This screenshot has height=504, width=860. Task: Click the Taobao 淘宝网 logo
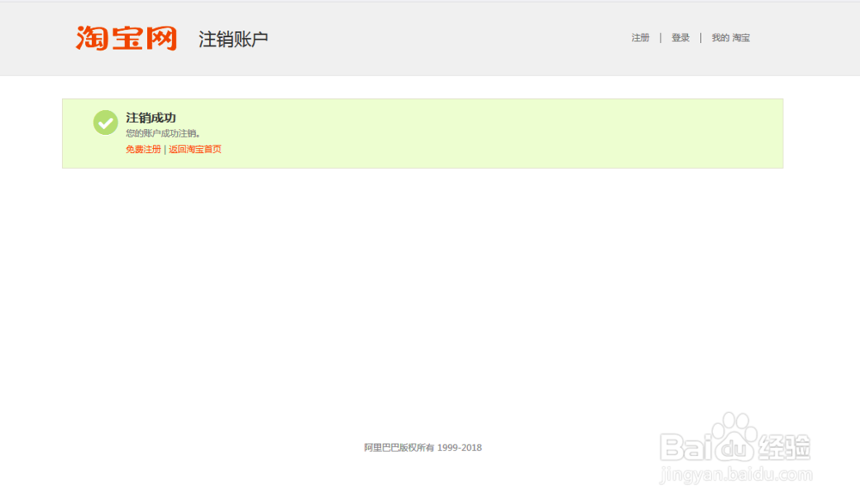[127, 37]
